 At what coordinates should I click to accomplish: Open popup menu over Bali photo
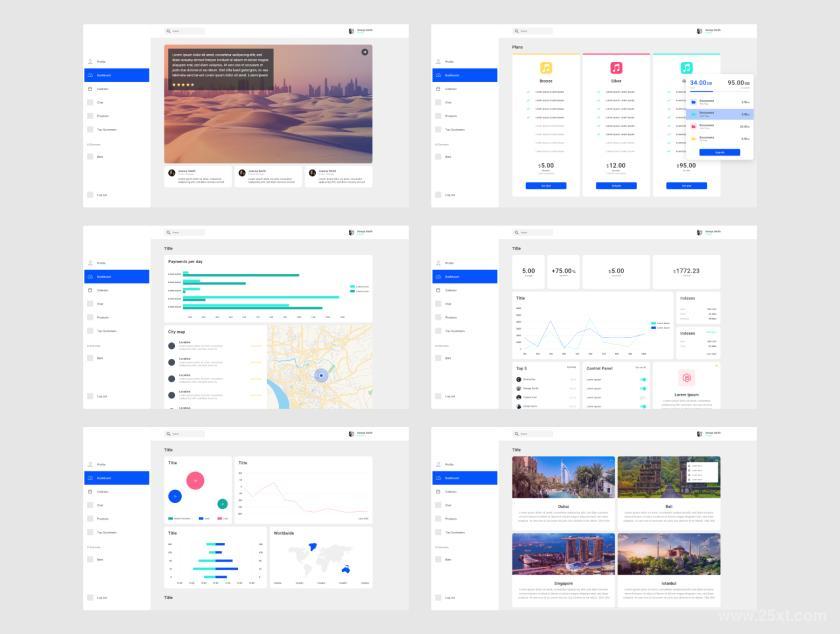point(702,472)
